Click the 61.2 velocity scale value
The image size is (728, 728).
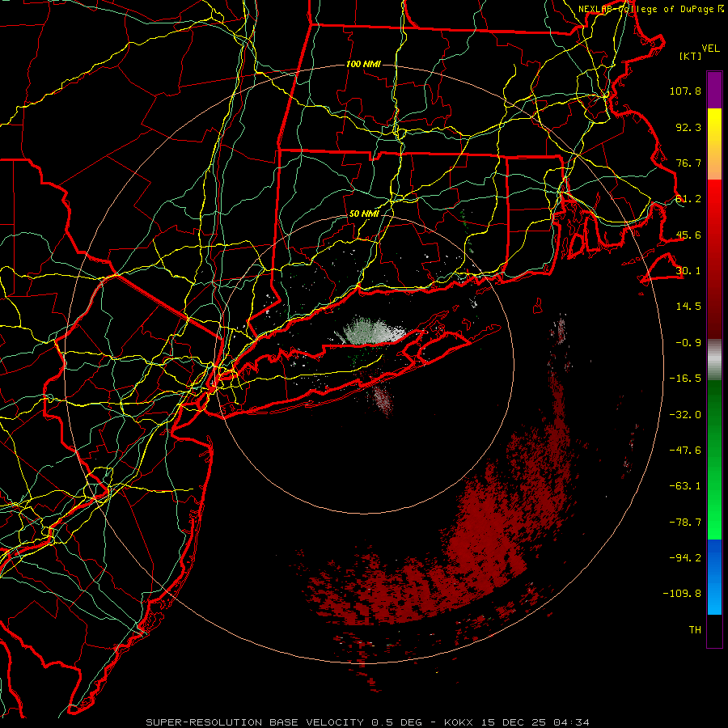coord(688,199)
